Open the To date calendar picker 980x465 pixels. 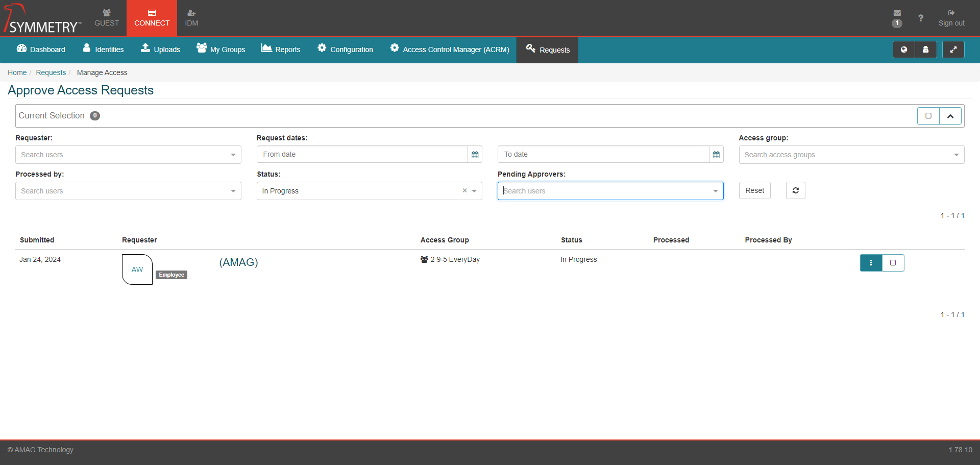point(716,154)
